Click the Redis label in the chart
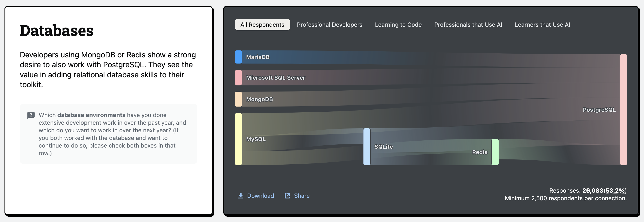The height and width of the screenshot is (222, 644). click(480, 152)
